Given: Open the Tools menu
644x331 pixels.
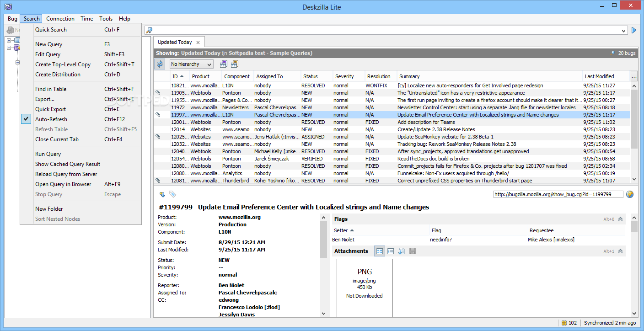Looking at the screenshot, I should pos(106,19).
